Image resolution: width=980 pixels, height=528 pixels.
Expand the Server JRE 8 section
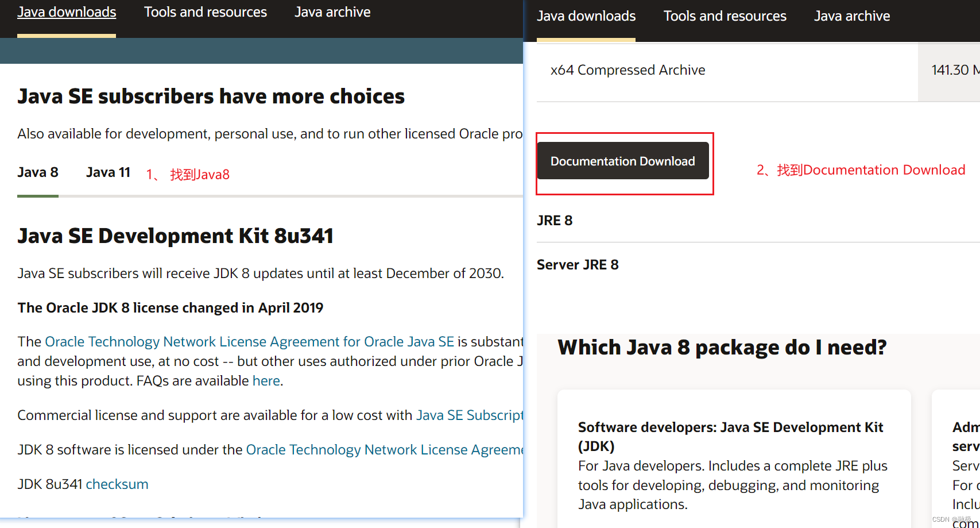pyautogui.click(x=578, y=265)
